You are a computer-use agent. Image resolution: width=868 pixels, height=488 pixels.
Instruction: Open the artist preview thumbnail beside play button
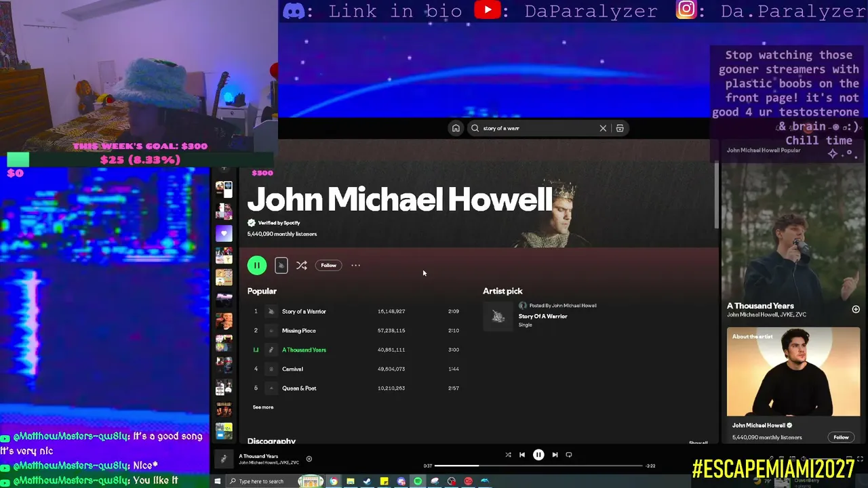tap(281, 266)
